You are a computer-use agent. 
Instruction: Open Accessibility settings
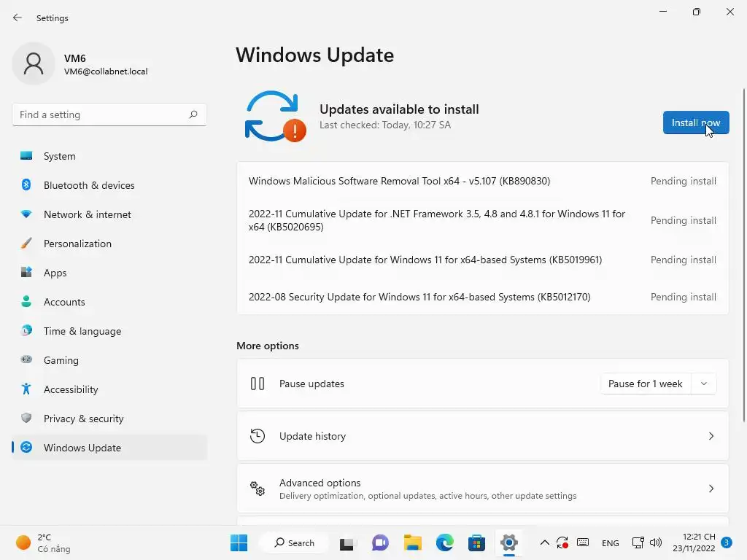tap(109, 389)
